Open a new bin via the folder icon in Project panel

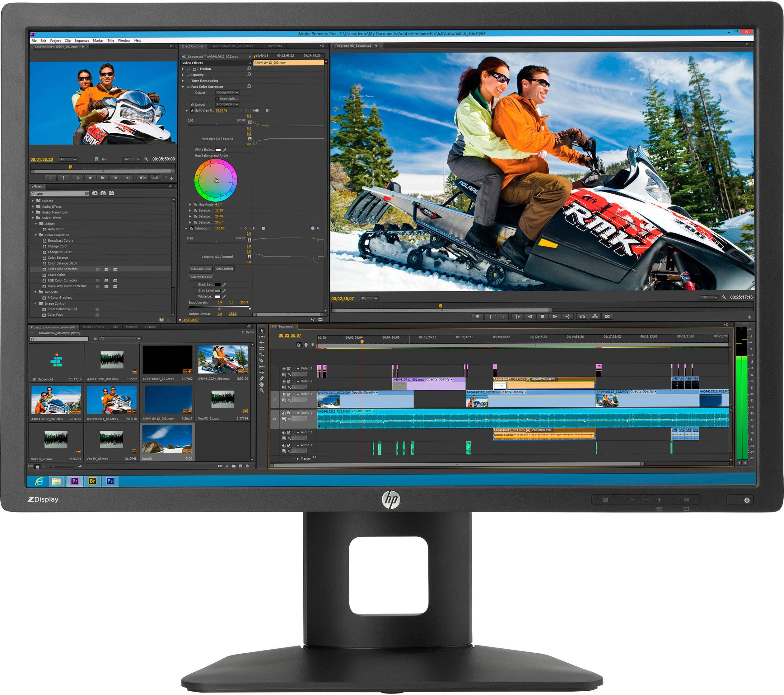pos(234,466)
